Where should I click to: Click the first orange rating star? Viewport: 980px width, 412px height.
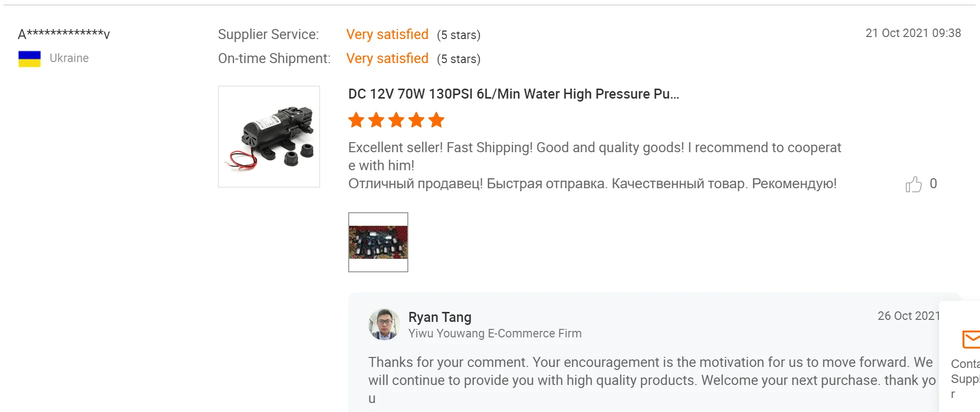click(356, 120)
